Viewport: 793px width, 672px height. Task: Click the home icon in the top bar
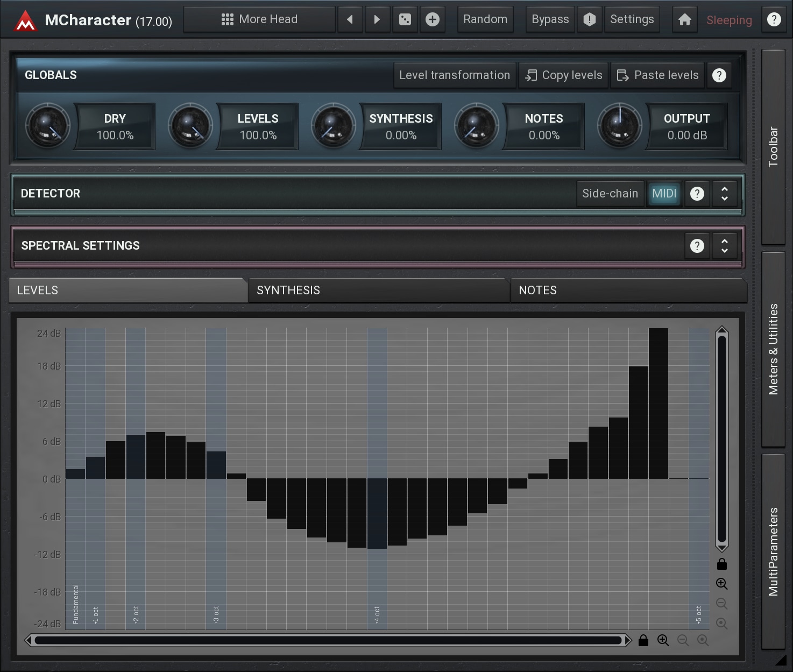click(x=684, y=20)
